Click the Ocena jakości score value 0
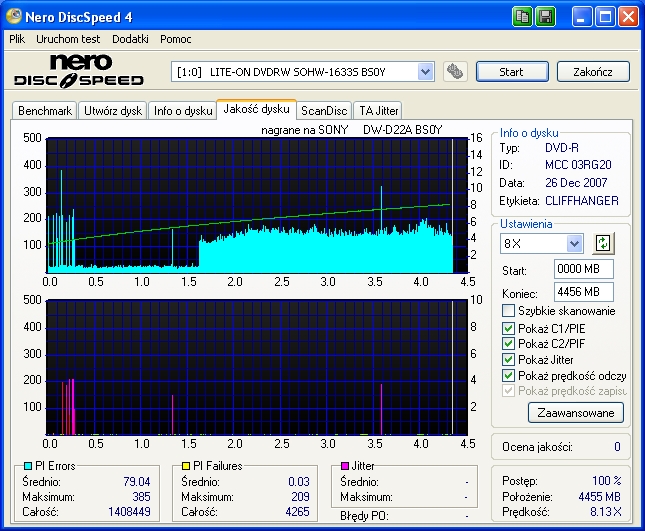 tap(617, 447)
